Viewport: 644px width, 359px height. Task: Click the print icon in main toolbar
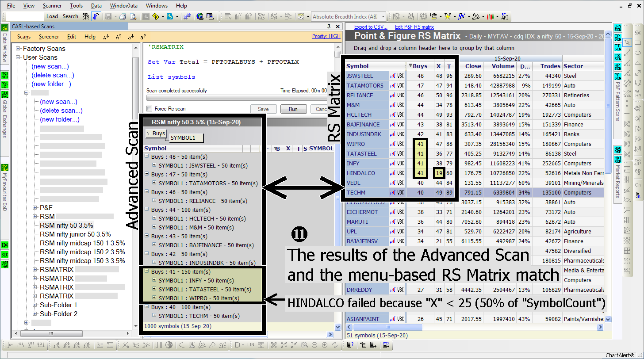[123, 16]
